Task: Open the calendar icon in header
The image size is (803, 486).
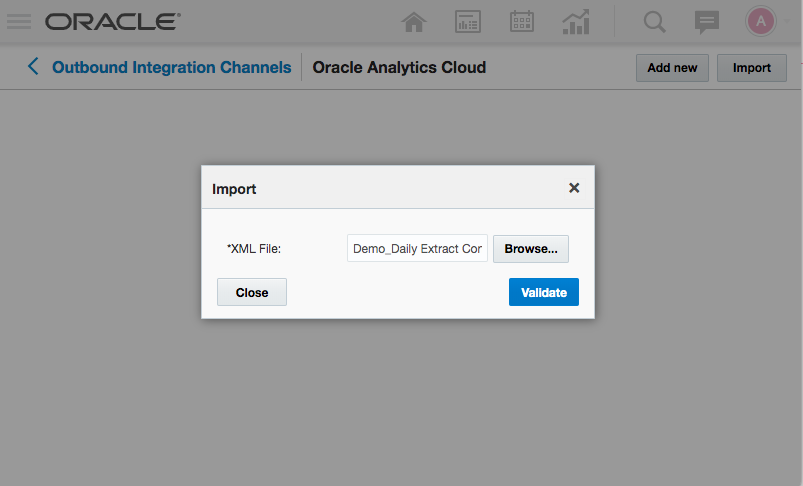Action: (522, 22)
